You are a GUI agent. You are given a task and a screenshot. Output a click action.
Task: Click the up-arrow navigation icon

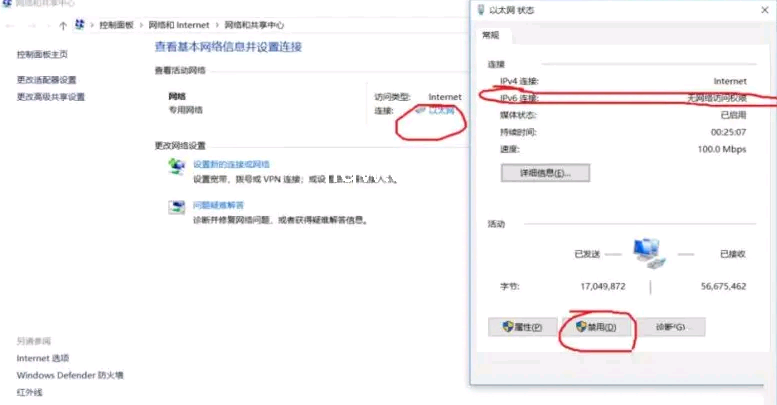[63, 24]
